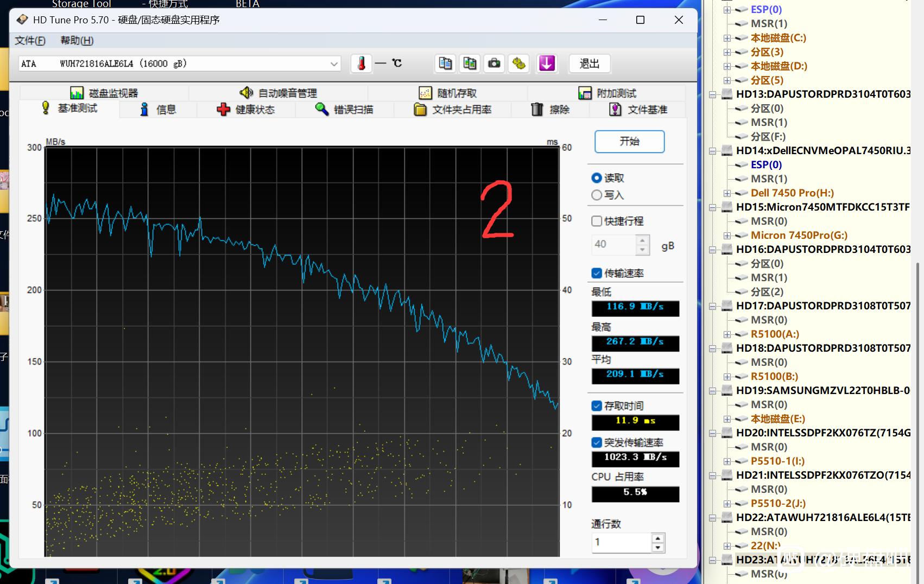
Task: Select 分区(5) in disk tree
Action: (x=767, y=80)
